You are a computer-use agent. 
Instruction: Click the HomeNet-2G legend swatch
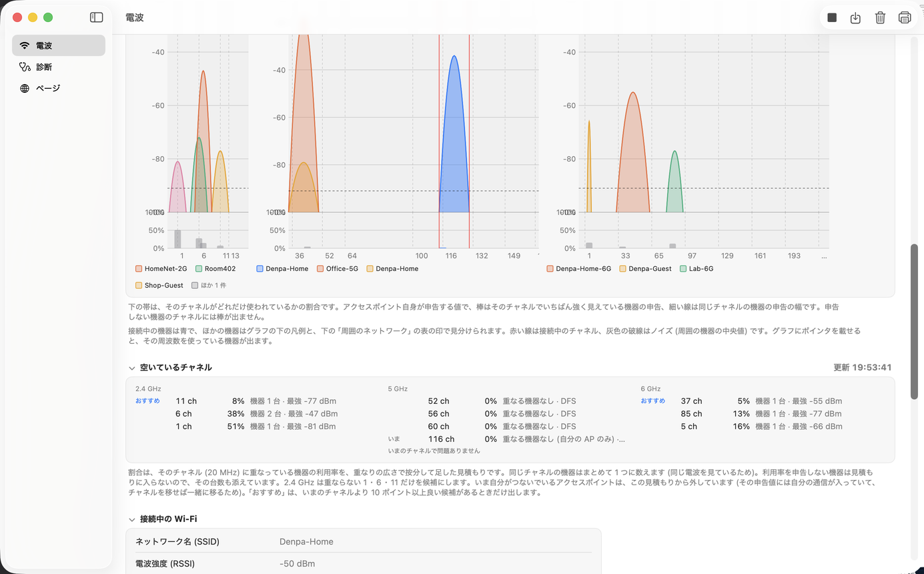139,269
